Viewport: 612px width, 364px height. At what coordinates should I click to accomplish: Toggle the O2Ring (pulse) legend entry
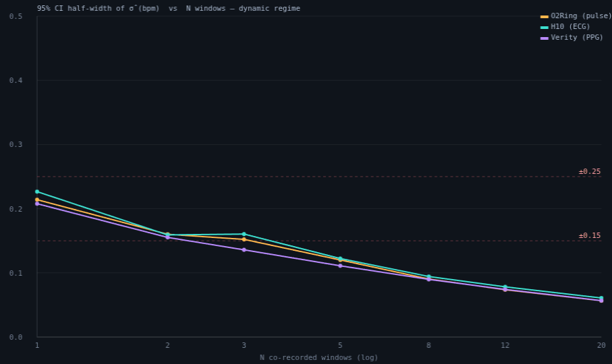click(x=576, y=16)
